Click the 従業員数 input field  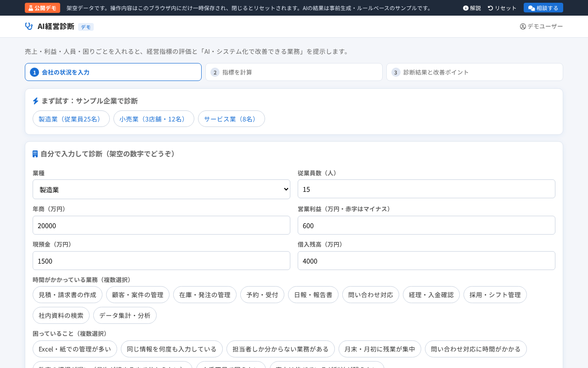pos(426,189)
